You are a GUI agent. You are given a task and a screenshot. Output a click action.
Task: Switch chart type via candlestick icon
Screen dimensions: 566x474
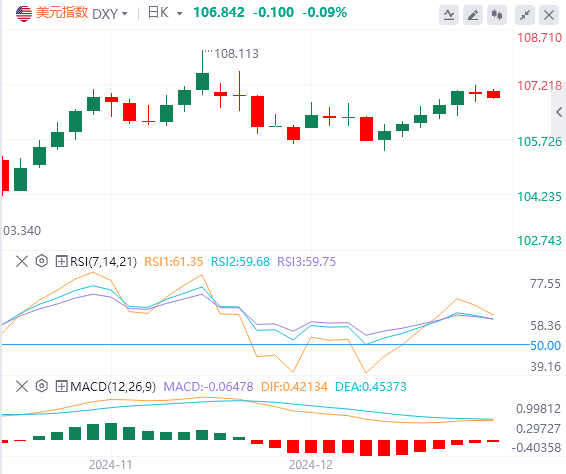[497, 15]
